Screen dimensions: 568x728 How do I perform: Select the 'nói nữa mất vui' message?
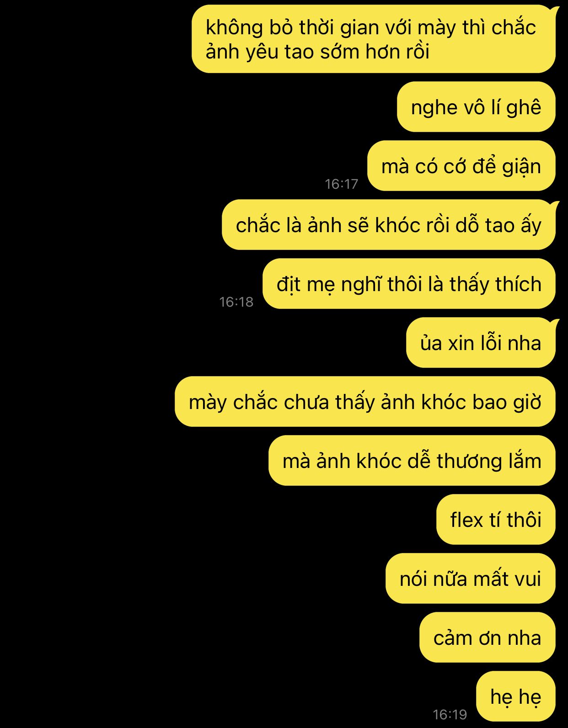[471, 579]
